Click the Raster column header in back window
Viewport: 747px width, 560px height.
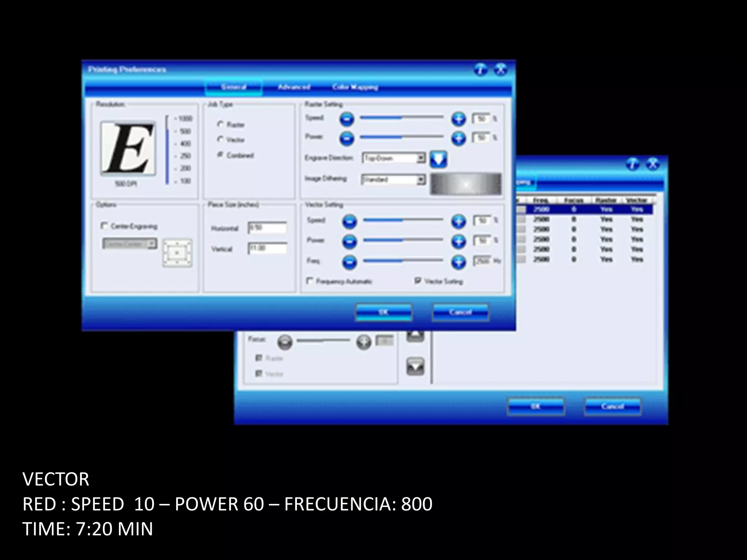606,200
